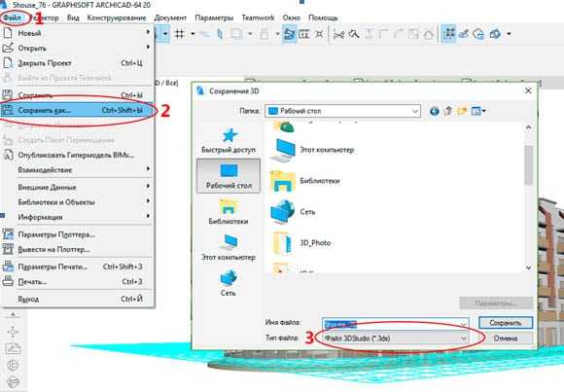Click the file list scroll up arrow
The image size is (564, 392).
click(528, 127)
